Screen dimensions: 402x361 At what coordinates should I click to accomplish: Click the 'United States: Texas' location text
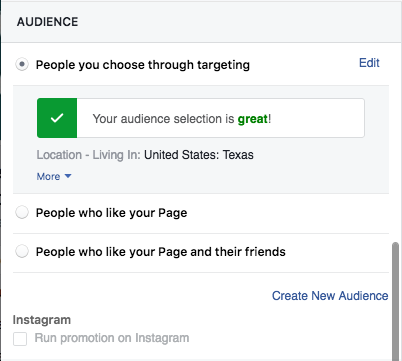click(199, 155)
